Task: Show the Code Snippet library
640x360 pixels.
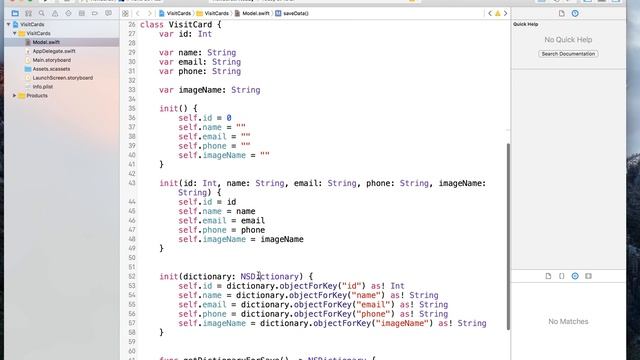Action: [x=562, y=276]
